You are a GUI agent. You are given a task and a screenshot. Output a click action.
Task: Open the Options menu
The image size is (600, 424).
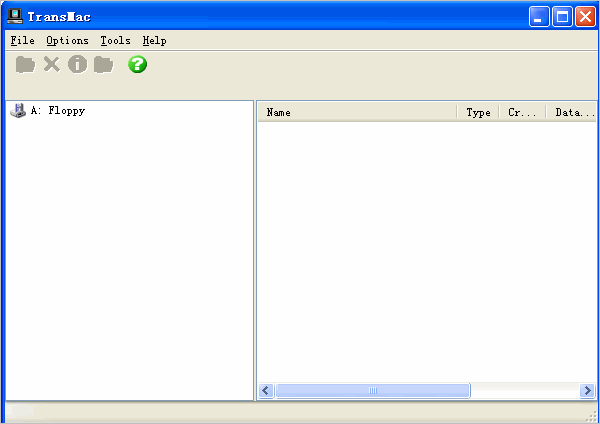(67, 41)
